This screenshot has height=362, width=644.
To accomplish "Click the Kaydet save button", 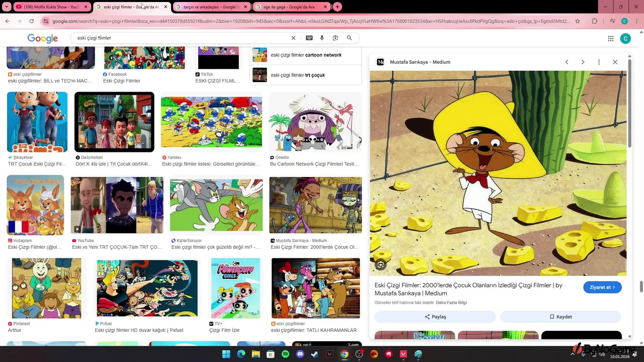I will (560, 317).
